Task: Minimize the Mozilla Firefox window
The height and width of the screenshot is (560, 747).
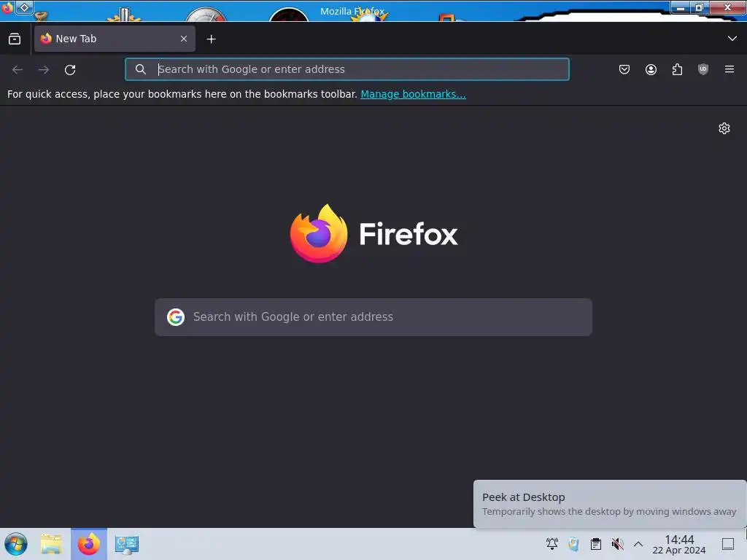Action: [681, 7]
